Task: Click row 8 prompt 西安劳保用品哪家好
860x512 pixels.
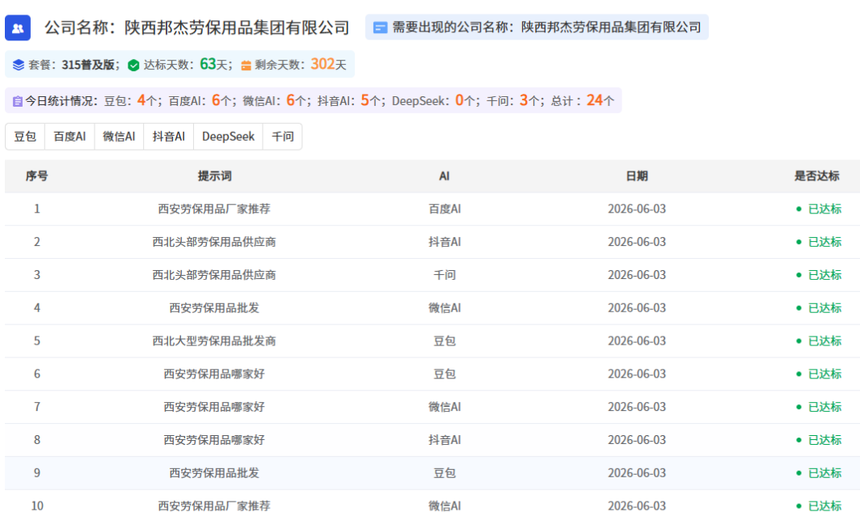Action: [x=214, y=440]
